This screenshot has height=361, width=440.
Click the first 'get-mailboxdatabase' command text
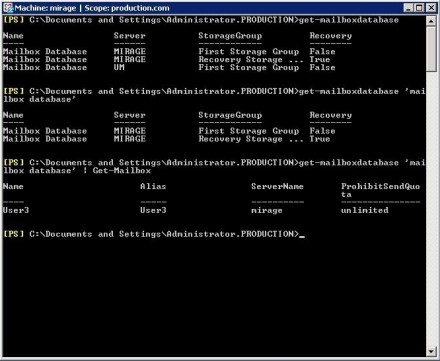click(x=349, y=20)
